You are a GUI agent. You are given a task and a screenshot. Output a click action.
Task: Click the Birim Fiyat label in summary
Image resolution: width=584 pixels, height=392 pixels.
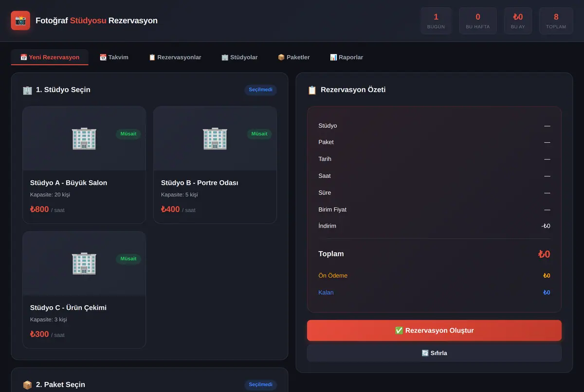coord(332,210)
